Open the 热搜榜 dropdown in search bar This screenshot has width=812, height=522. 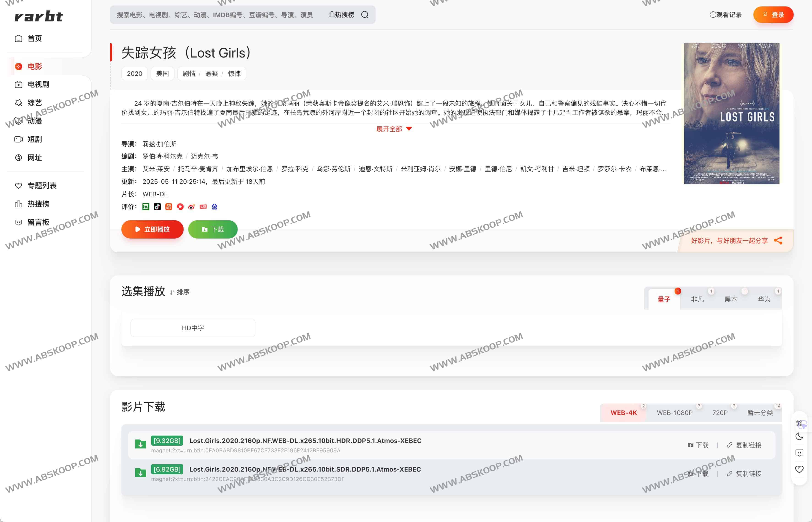point(341,15)
